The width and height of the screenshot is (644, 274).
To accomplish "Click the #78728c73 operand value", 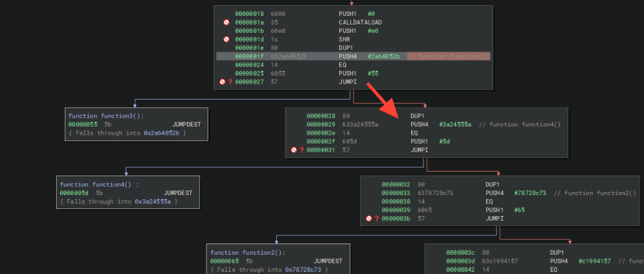I will click(x=530, y=193).
